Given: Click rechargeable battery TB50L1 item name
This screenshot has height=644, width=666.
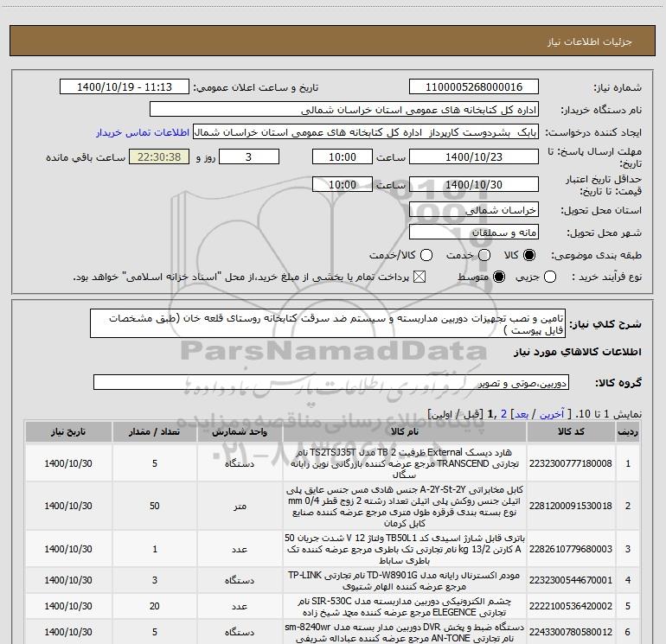Looking at the screenshot, I should click(x=405, y=549).
